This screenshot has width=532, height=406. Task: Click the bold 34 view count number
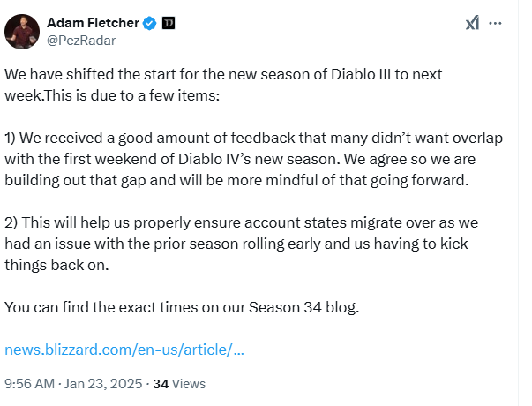point(161,384)
